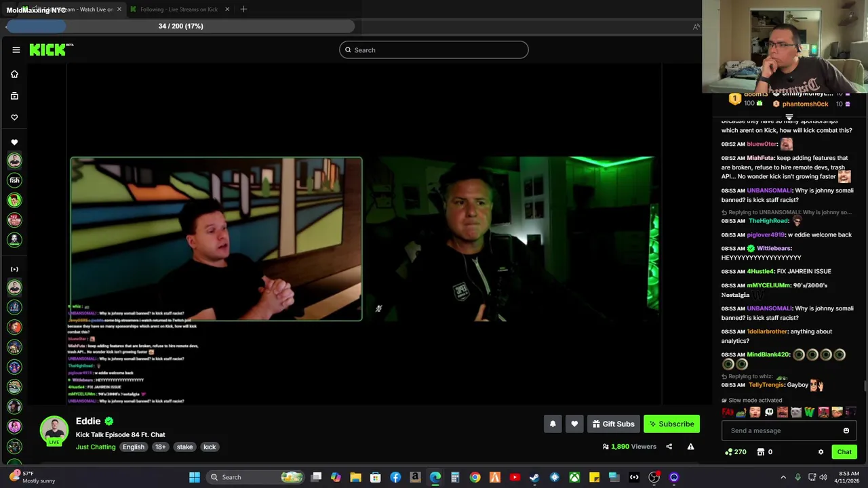Click the green Subscribe button
The image size is (868, 488).
pos(671,424)
